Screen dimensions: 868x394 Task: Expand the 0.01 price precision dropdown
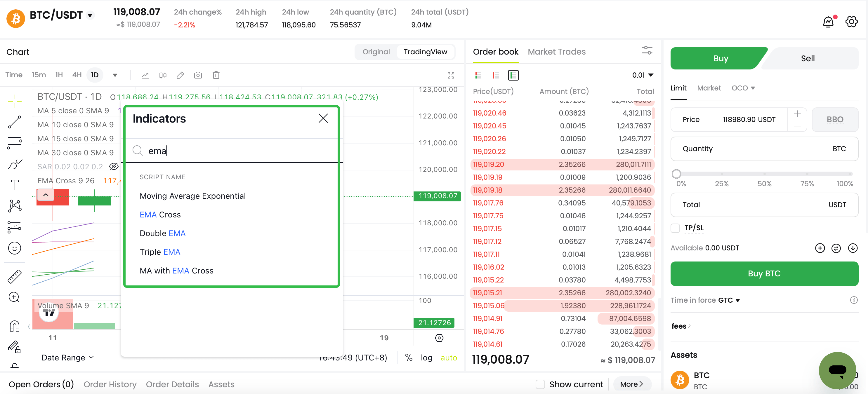pyautogui.click(x=643, y=75)
